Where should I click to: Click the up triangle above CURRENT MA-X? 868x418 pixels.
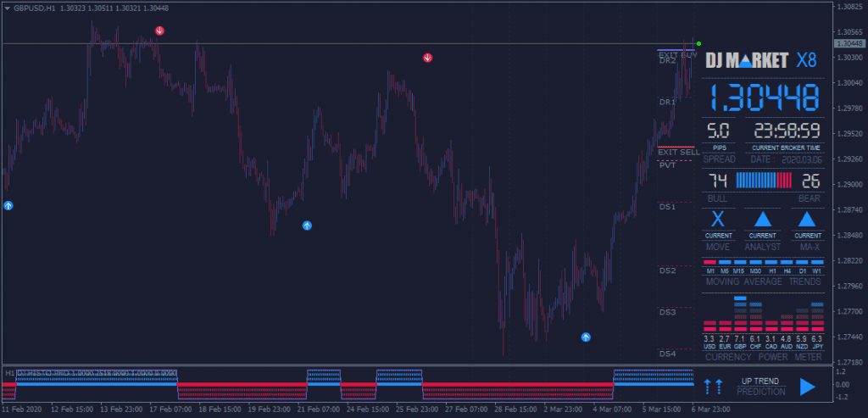[806, 220]
